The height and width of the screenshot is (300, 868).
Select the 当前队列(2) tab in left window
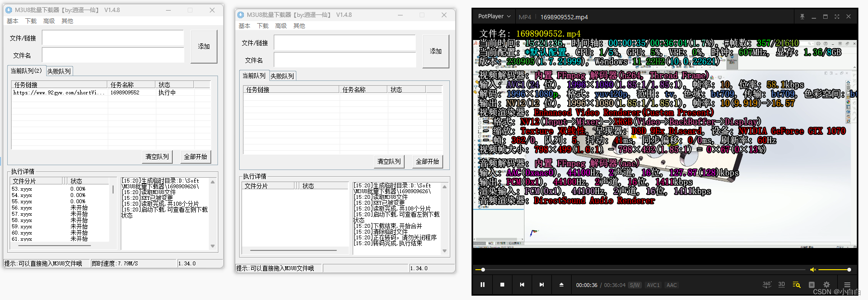[26, 71]
